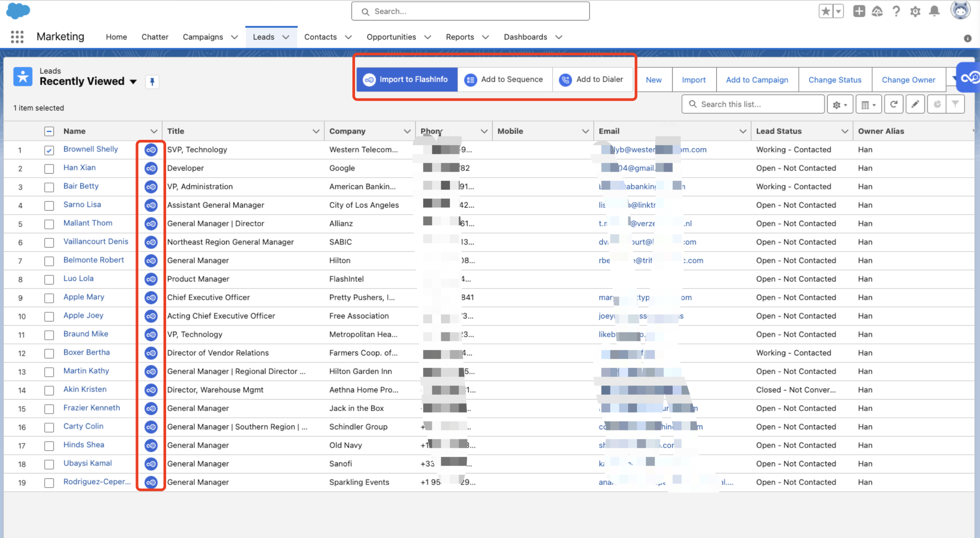Open the Campaigns tab

click(x=203, y=37)
